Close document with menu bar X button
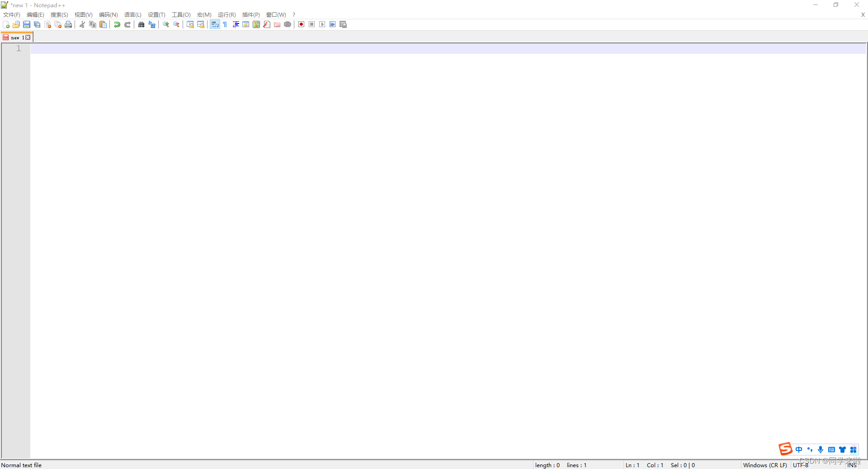The width and height of the screenshot is (868, 469). click(863, 15)
